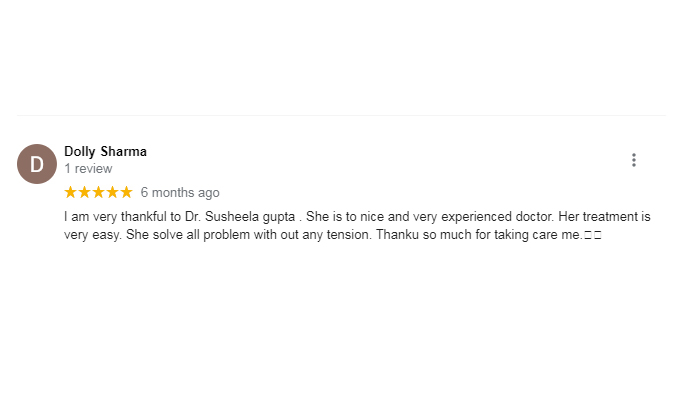
Task: Open Dolly Sharma's reviewer profile name
Action: click(x=105, y=151)
